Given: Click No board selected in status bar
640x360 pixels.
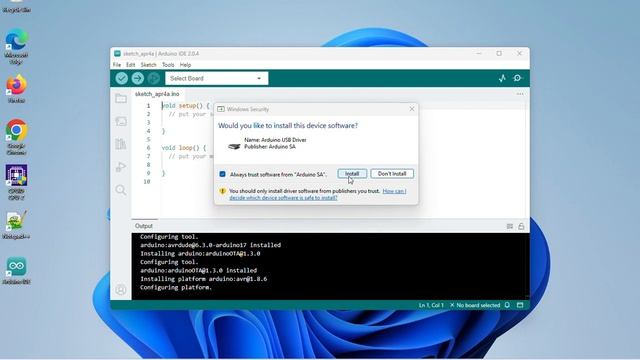Looking at the screenshot, I should [x=475, y=305].
